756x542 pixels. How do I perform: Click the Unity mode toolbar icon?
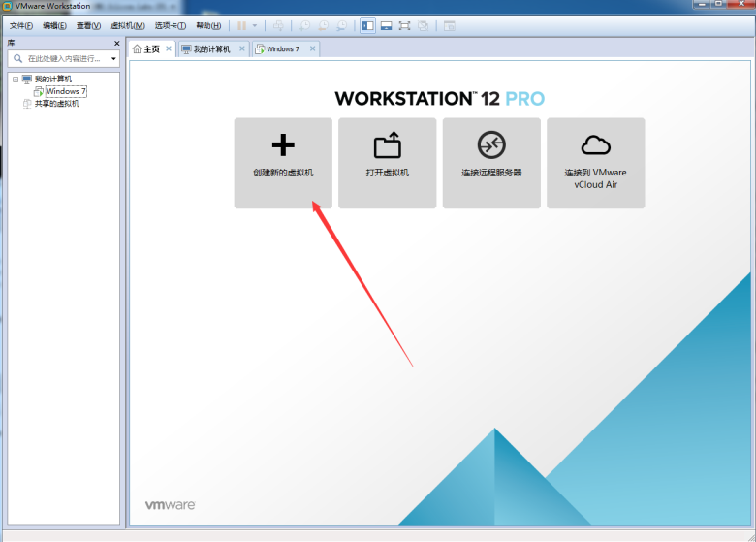tap(423, 26)
